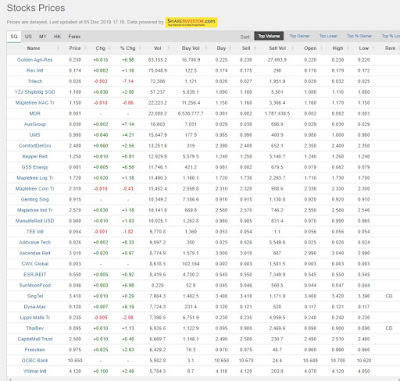The image size is (400, 381).
Task: Sort stocks by Top Loser
Action: point(328,36)
